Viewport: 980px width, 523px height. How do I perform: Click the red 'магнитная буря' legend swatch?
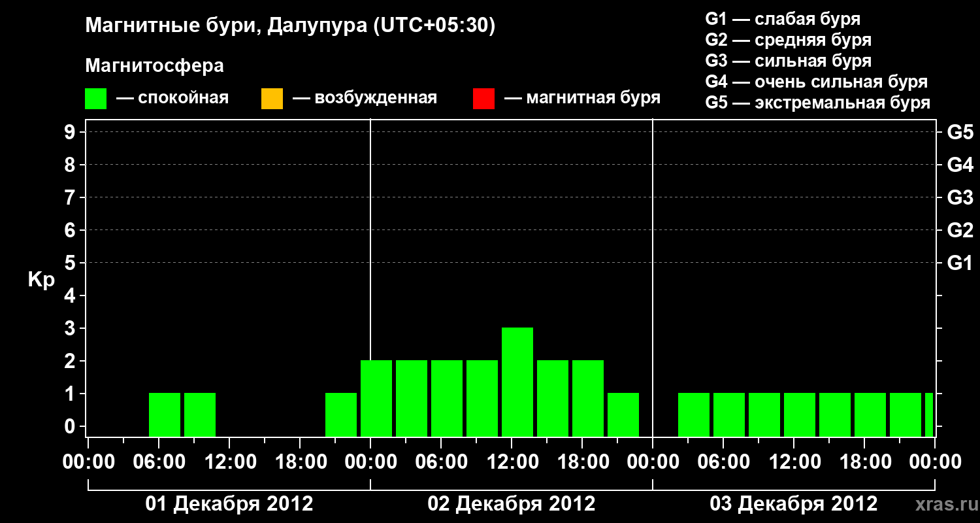[x=483, y=99]
